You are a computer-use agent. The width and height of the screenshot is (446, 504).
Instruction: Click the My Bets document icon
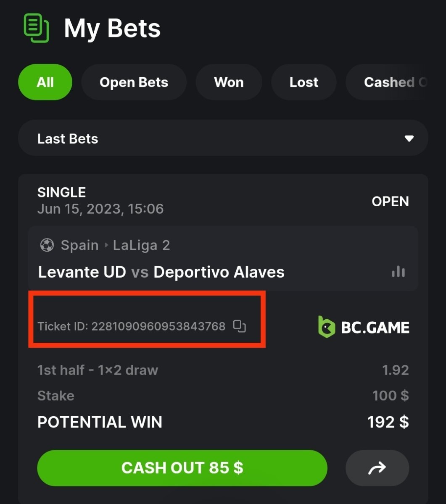(37, 28)
